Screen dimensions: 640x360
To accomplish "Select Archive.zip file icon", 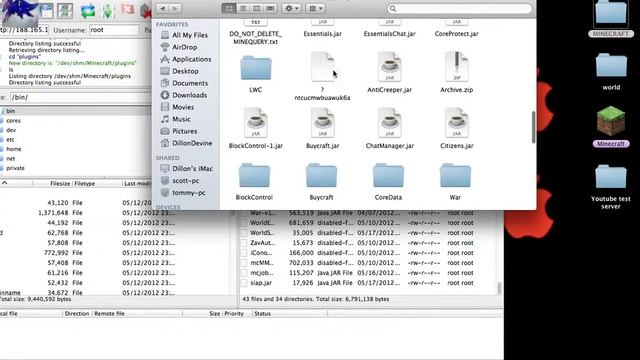I will pyautogui.click(x=456, y=67).
